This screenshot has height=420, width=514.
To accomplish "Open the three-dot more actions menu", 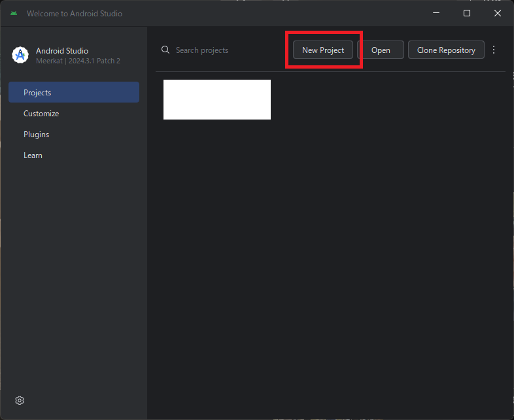I will [494, 50].
